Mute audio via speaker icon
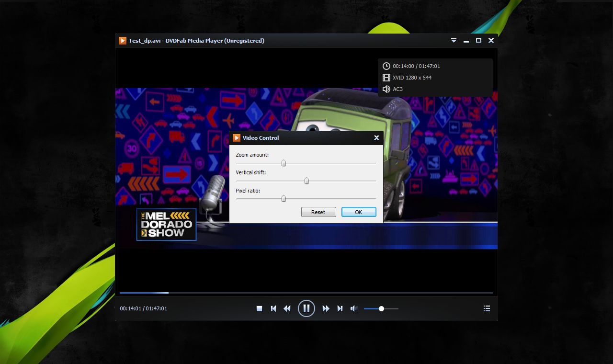Image resolution: width=613 pixels, height=364 pixels. (x=354, y=308)
